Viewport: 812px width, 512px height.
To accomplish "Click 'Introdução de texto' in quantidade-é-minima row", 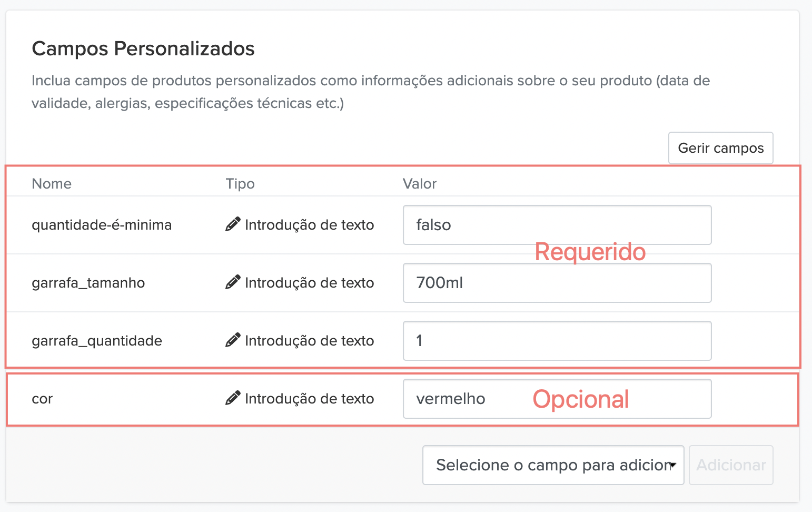I will [x=310, y=225].
